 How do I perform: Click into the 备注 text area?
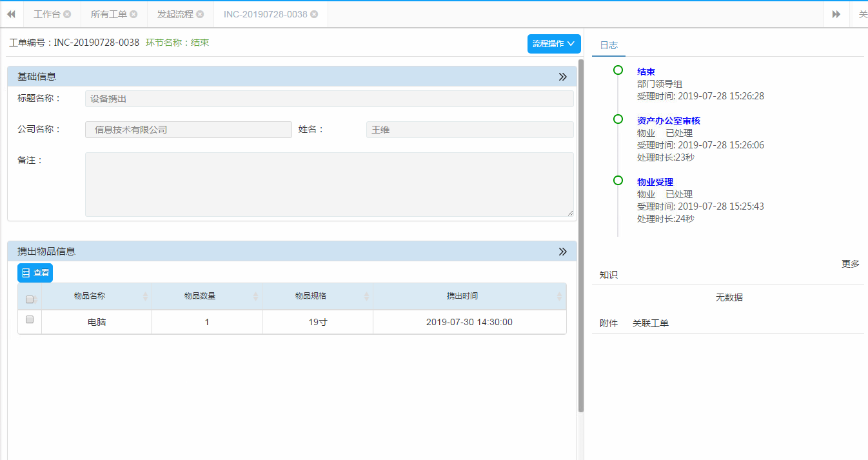click(x=329, y=185)
